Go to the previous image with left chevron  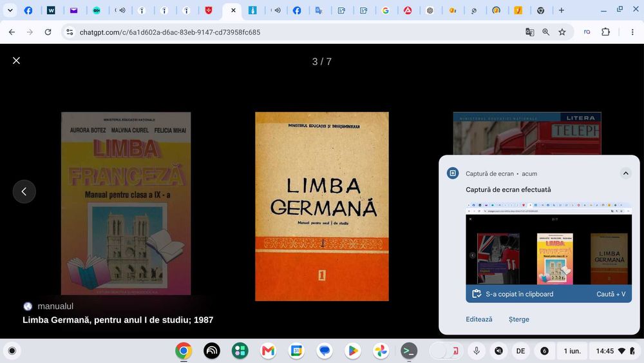coord(24,191)
